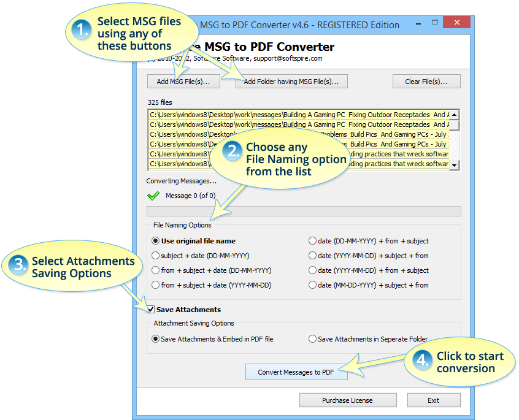Select Save Attachments & Embed in PDF file
This screenshot has height=420, width=519.
pos(212,339)
